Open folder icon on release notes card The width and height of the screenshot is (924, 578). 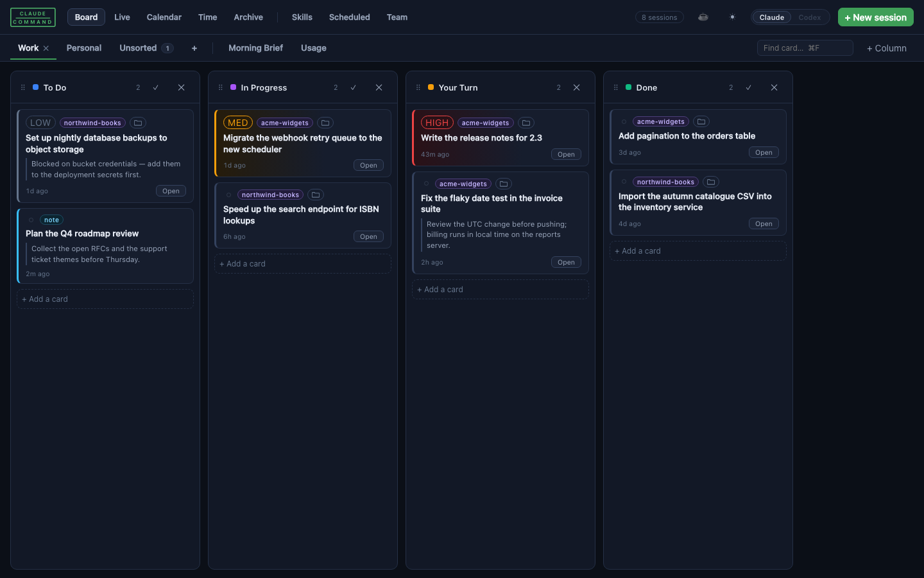tap(526, 123)
